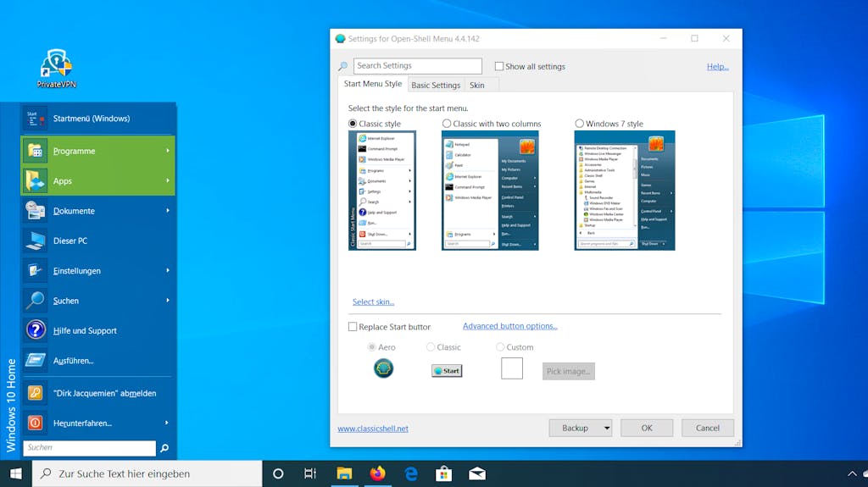Open the Help... link

click(x=717, y=66)
